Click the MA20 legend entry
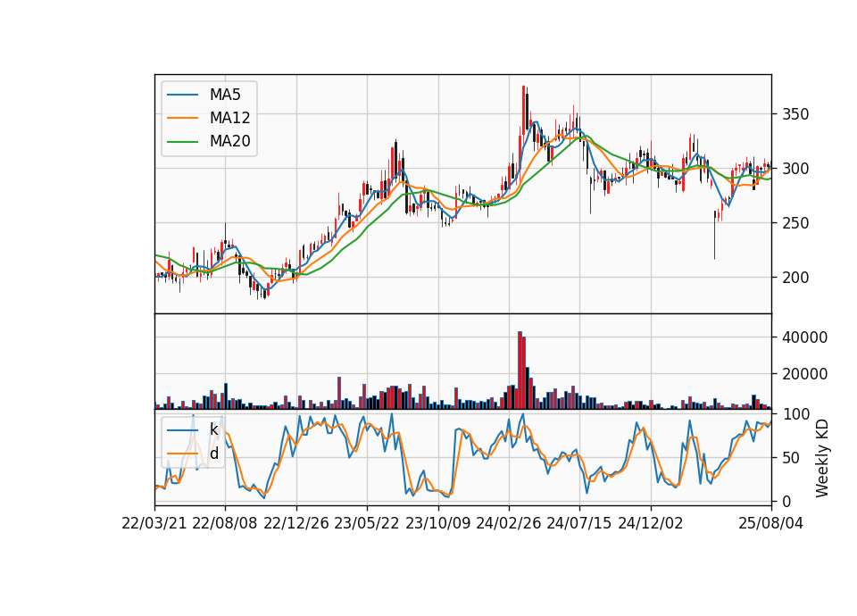Viewport: 857px width, 616px height. pos(209,141)
